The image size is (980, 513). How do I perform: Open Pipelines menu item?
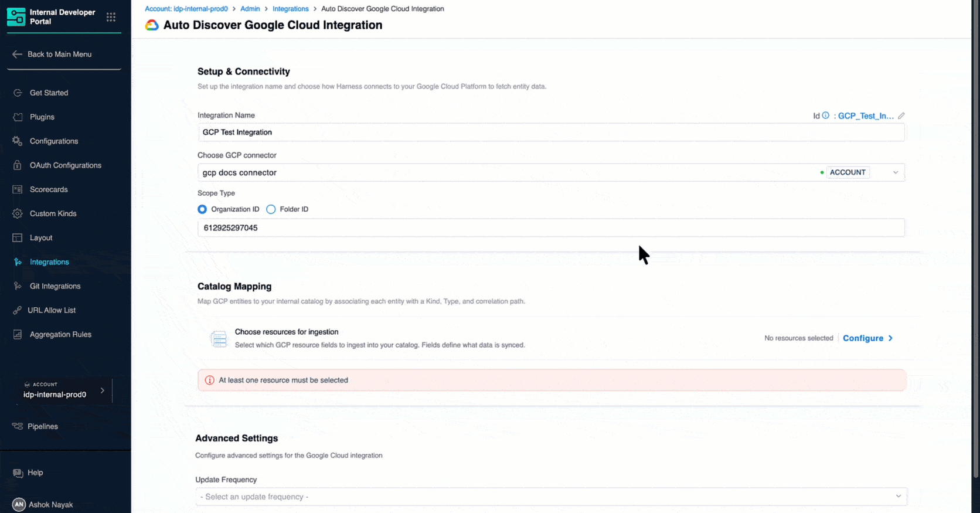pyautogui.click(x=43, y=426)
